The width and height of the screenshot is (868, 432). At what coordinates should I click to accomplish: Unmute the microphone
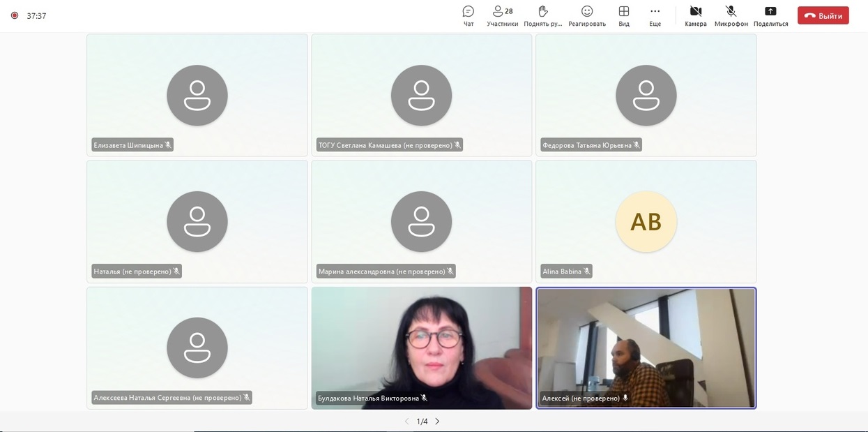pyautogui.click(x=731, y=16)
